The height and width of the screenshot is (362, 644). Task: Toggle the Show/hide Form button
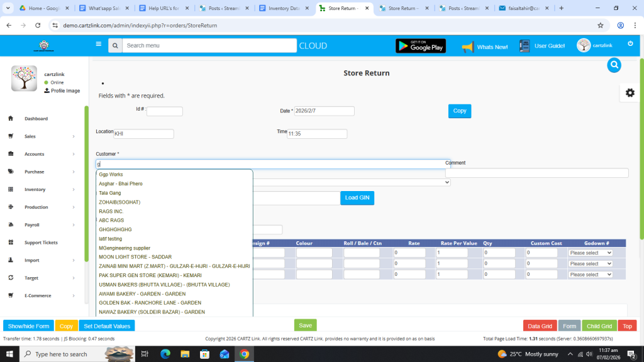click(x=28, y=326)
